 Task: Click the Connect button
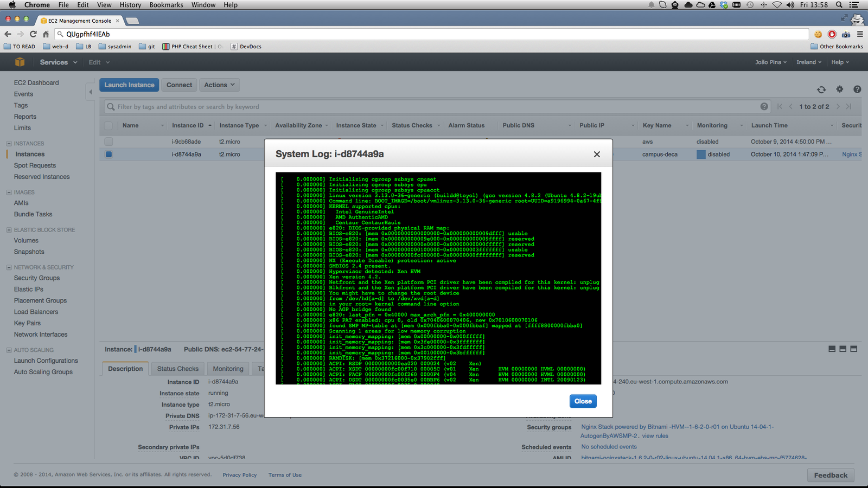pos(180,85)
